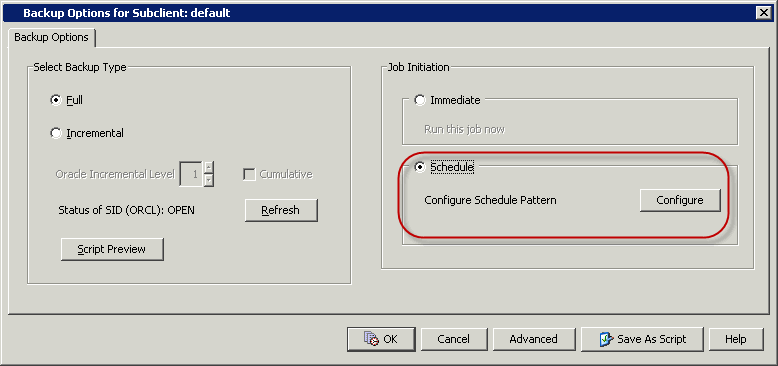The height and width of the screenshot is (366, 778).
Task: Click the Save As Script document icon
Action: point(606,339)
